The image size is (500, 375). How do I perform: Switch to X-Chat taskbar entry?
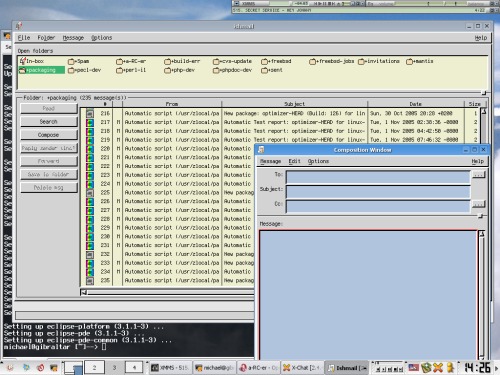point(302,368)
